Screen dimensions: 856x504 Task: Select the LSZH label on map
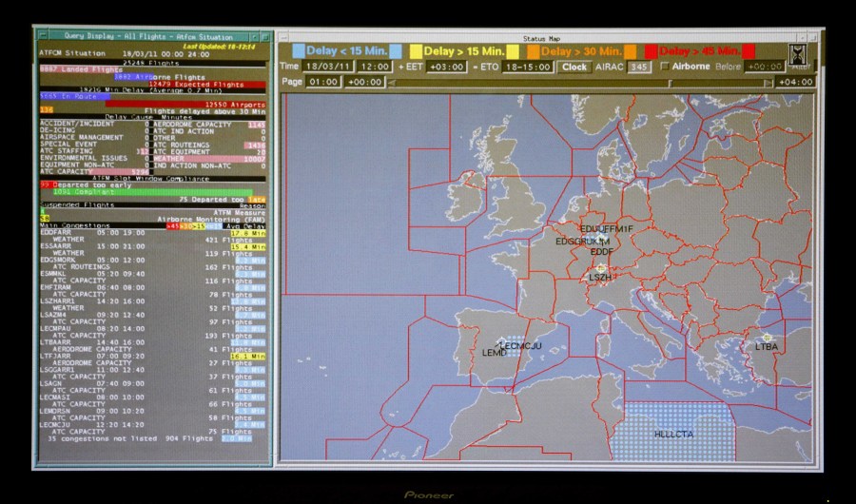tap(600, 278)
